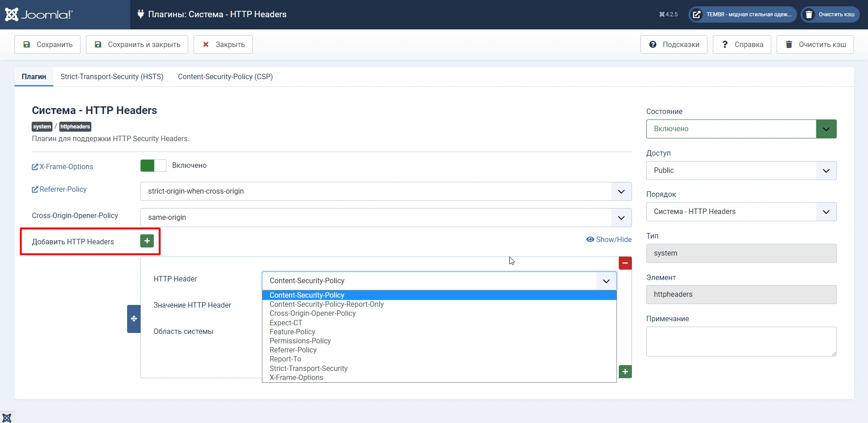The width and height of the screenshot is (868, 423).
Task: Click the Сохранить button
Action: point(47,45)
